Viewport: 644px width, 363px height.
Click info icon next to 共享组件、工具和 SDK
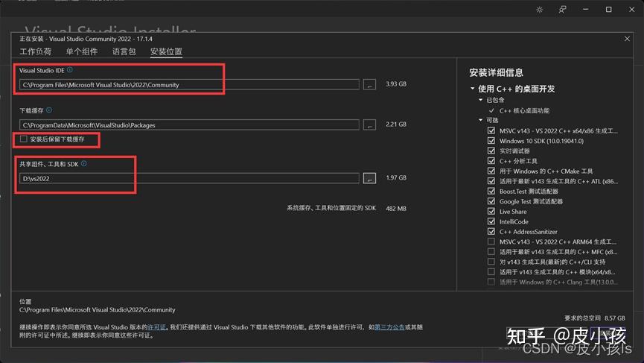[84, 163]
